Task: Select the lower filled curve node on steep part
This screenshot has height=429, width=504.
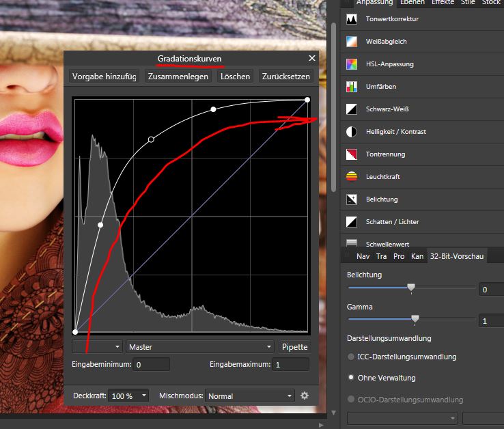Action: coord(100,225)
